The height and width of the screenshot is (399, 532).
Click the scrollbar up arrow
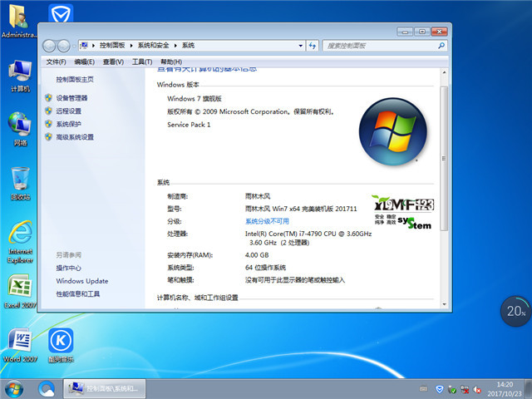[444, 72]
